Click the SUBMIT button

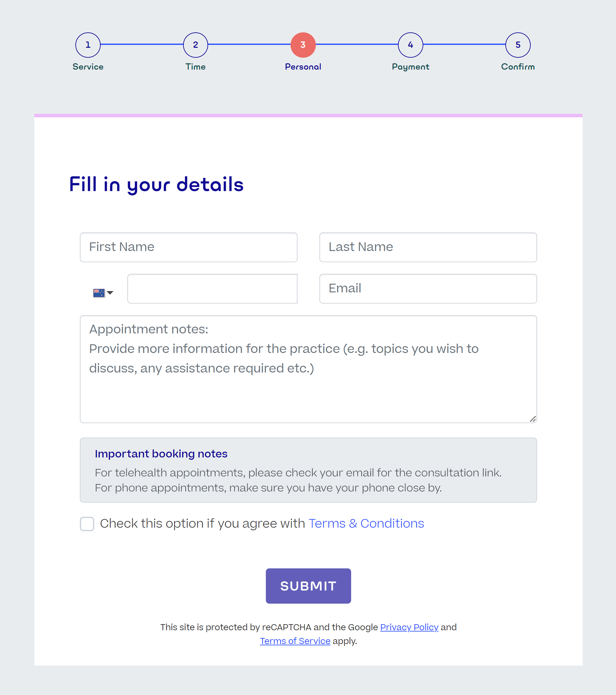[x=308, y=585]
